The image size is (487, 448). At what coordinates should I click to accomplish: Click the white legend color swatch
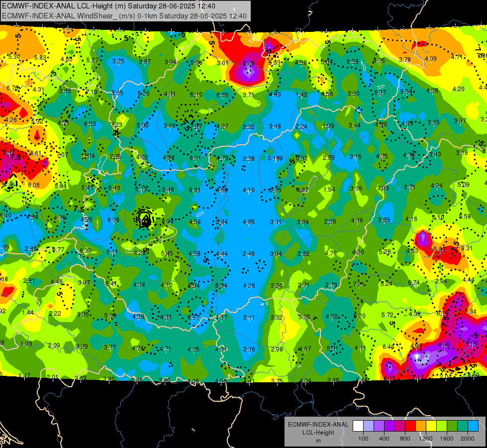(x=358, y=426)
